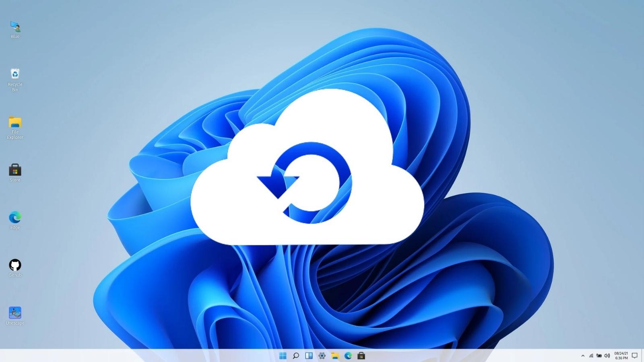Click the Wi-Fi network tray icon
The image size is (644, 362).
click(591, 356)
